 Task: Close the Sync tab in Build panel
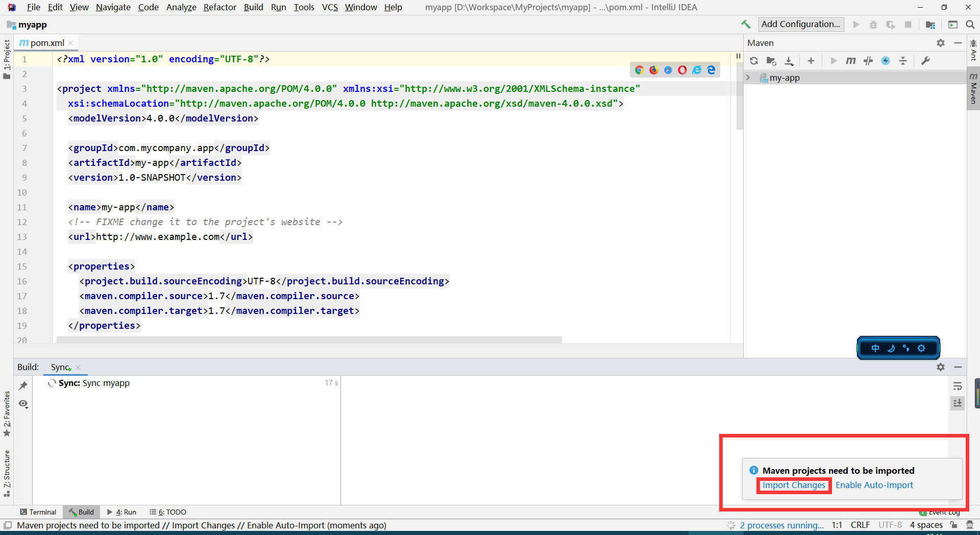pyautogui.click(x=78, y=367)
